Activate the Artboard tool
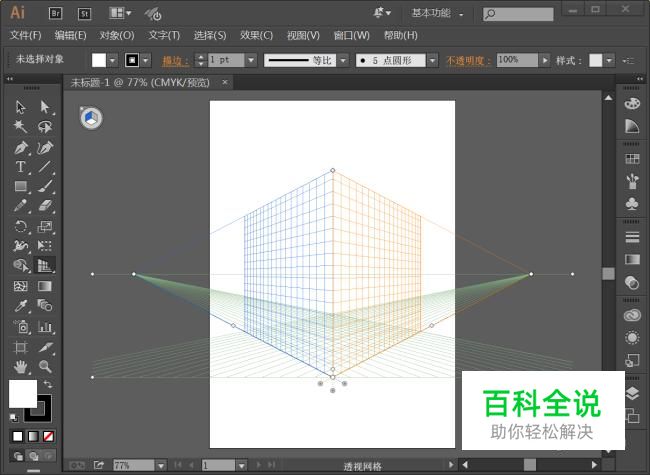650x475 pixels. [20, 347]
